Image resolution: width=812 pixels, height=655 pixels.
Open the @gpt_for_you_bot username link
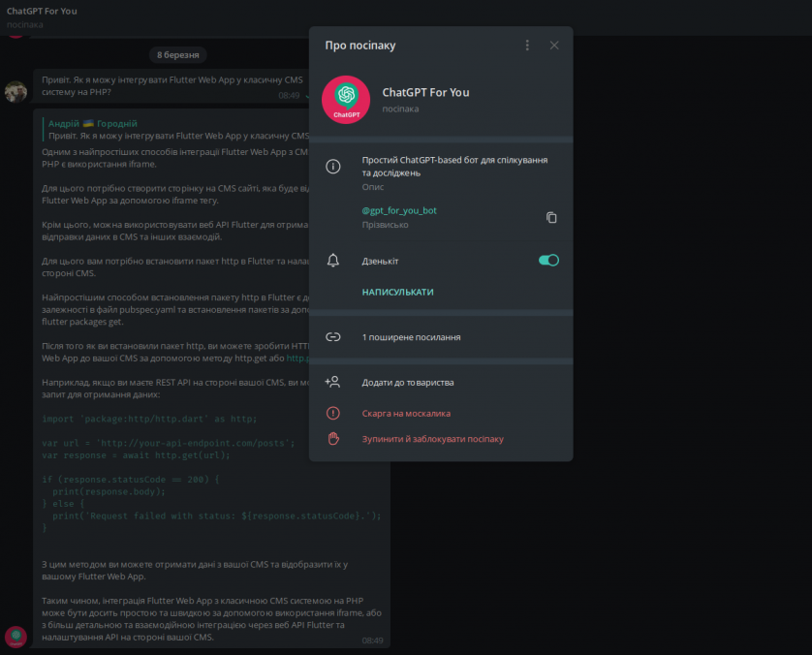tap(399, 210)
